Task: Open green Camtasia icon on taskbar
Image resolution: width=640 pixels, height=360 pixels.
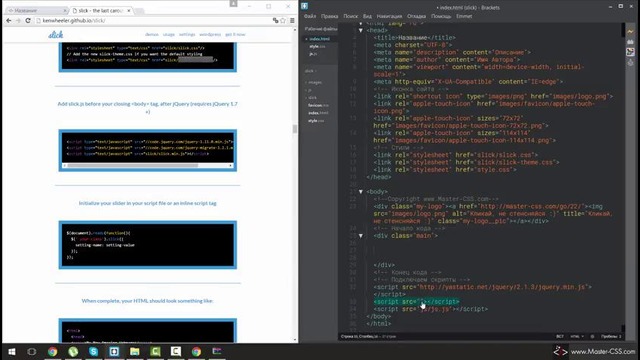Action: [x=155, y=351]
